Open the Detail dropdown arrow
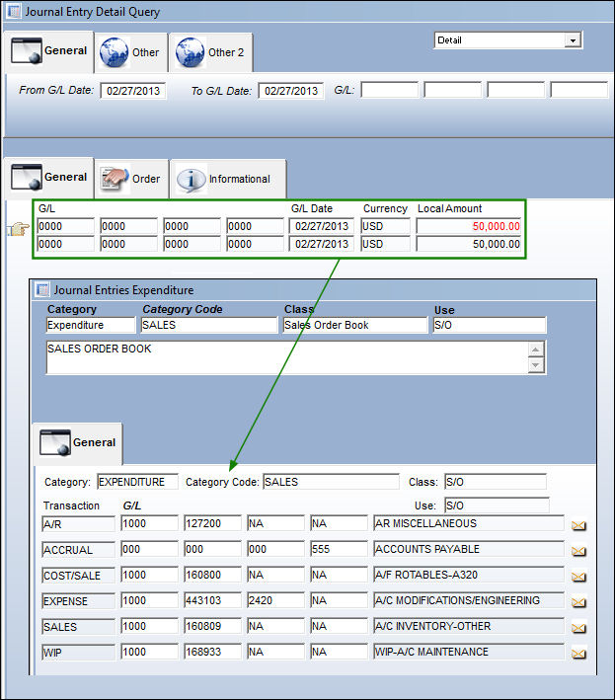The image size is (615, 700). [573, 40]
